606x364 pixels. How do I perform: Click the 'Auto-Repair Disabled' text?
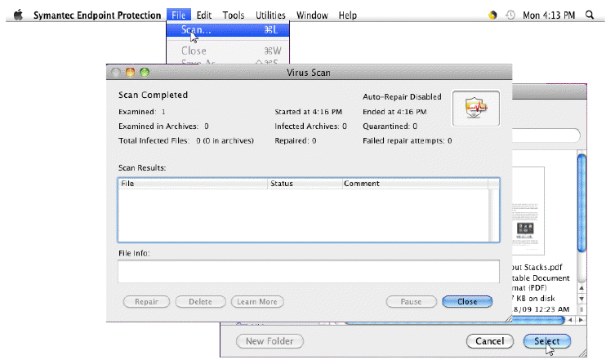click(x=402, y=97)
